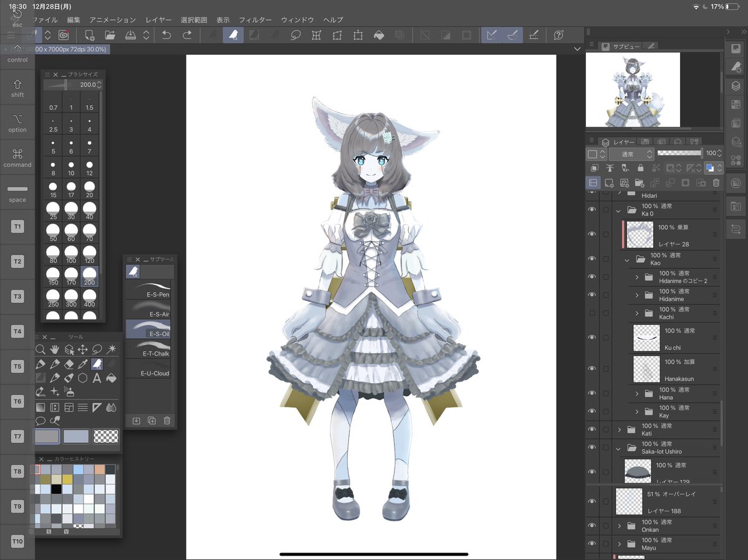748x560 pixels.
Task: Open the フィルター menu
Action: coord(255,20)
